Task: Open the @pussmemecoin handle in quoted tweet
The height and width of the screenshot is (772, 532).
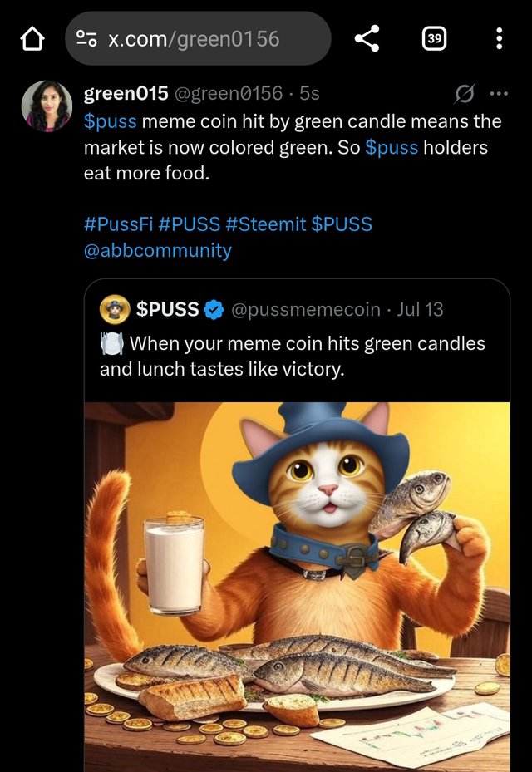Action: click(306, 310)
